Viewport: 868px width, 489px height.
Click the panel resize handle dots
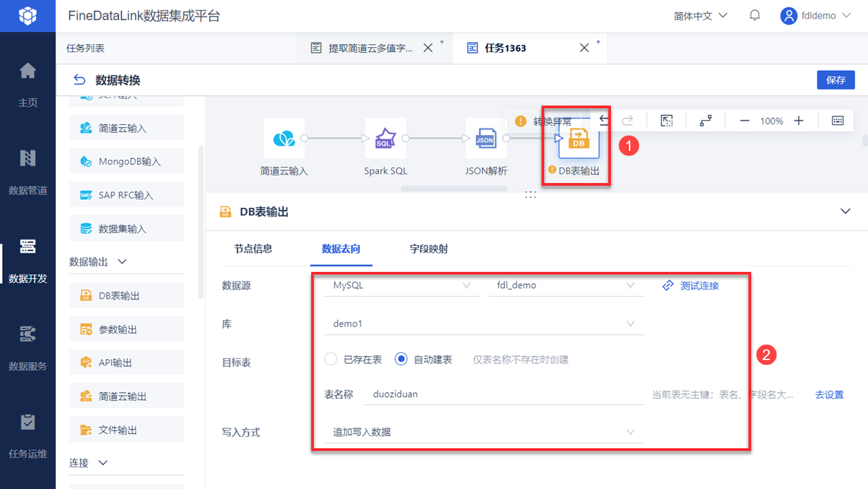pyautogui.click(x=531, y=194)
